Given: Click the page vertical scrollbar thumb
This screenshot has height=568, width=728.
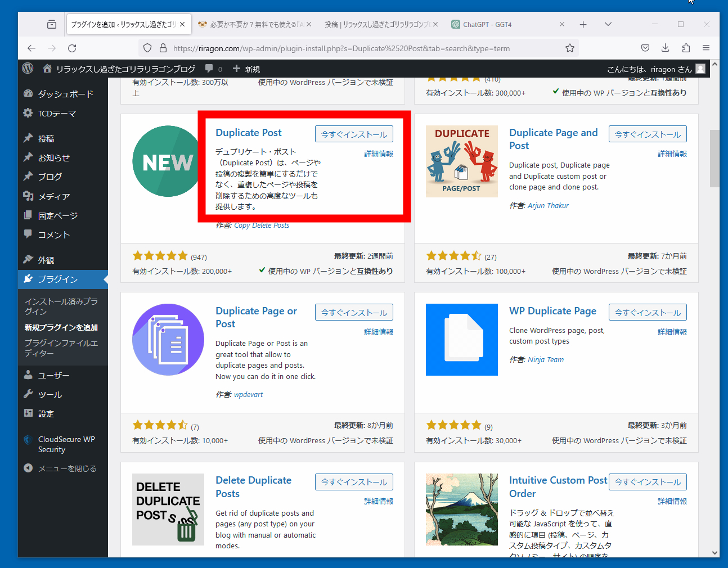Looking at the screenshot, I should tap(714, 158).
